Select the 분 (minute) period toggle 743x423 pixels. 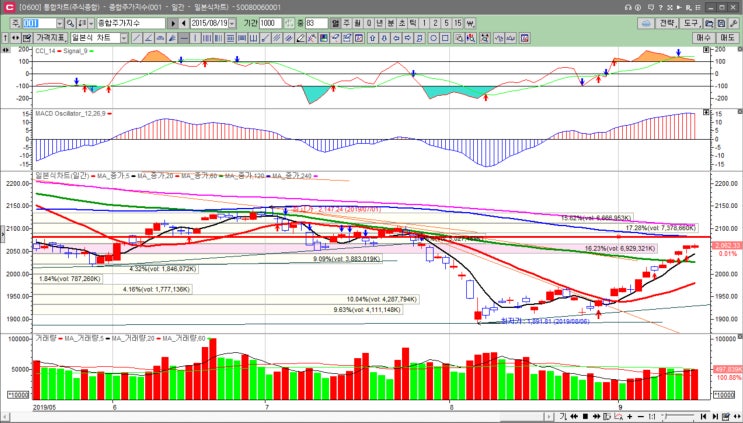coord(390,23)
